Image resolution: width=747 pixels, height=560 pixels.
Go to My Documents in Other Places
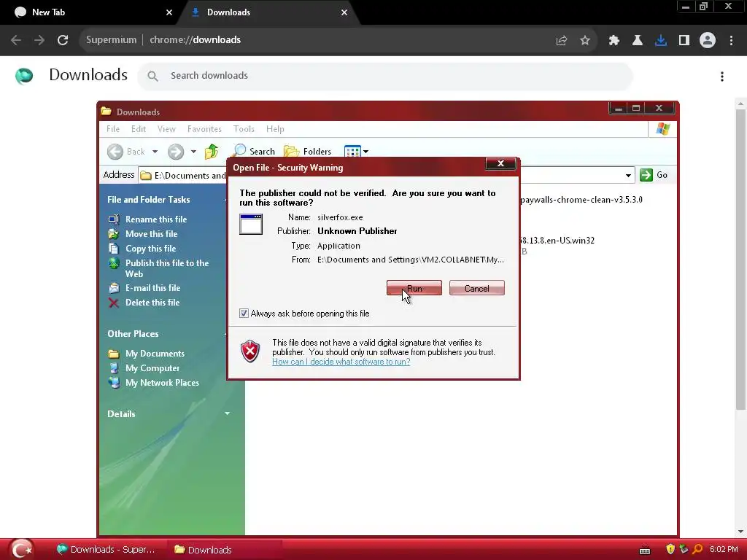(x=155, y=354)
